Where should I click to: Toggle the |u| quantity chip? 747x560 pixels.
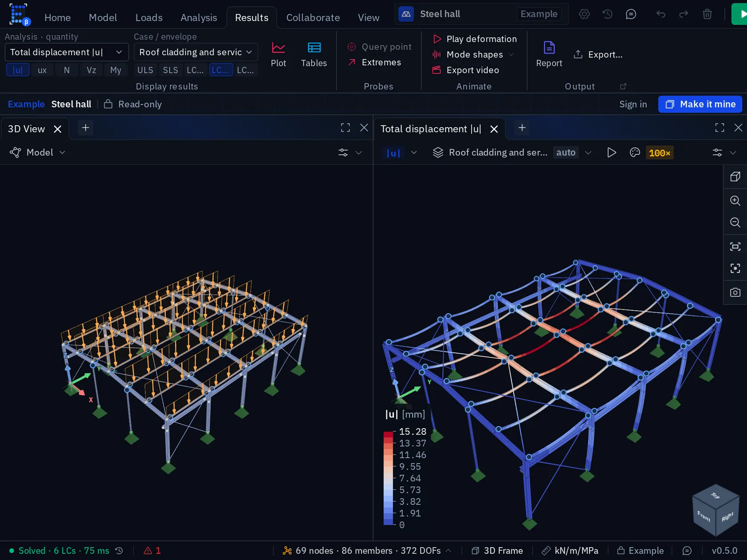(18, 70)
